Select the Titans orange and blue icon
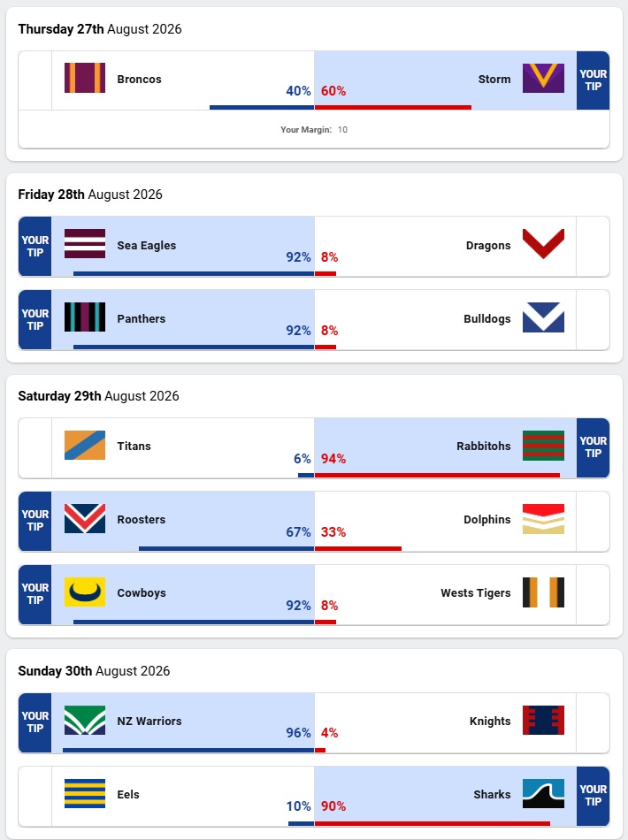The image size is (628, 840). pos(85,445)
